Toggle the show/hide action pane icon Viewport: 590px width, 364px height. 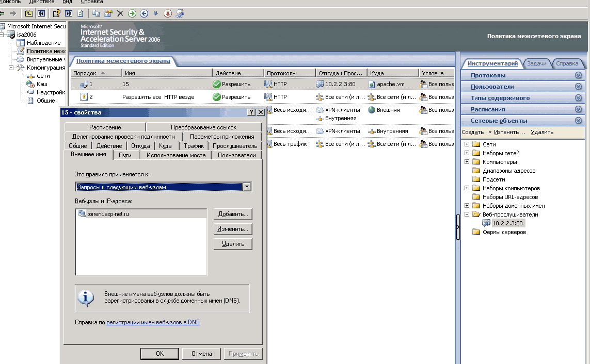pos(69,13)
